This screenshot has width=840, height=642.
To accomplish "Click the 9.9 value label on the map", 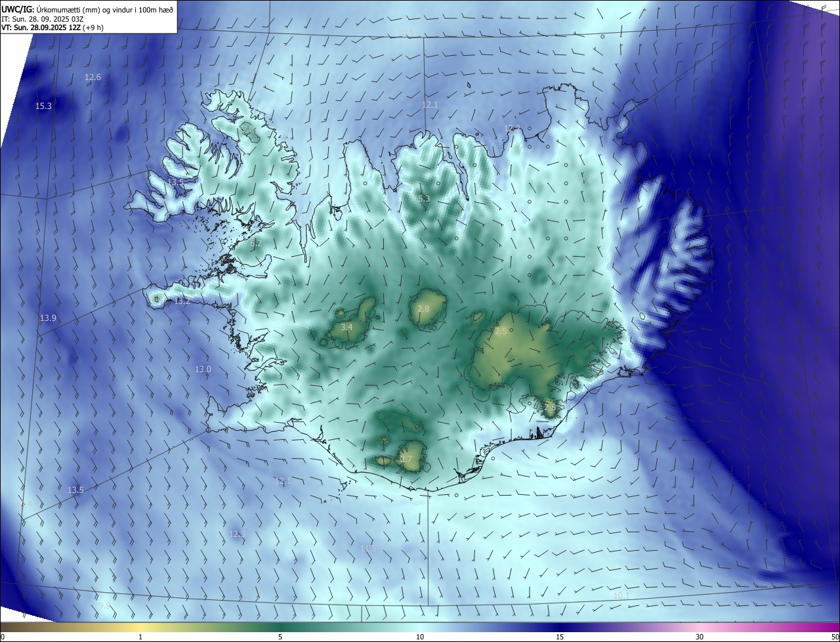I will click(104, 605).
